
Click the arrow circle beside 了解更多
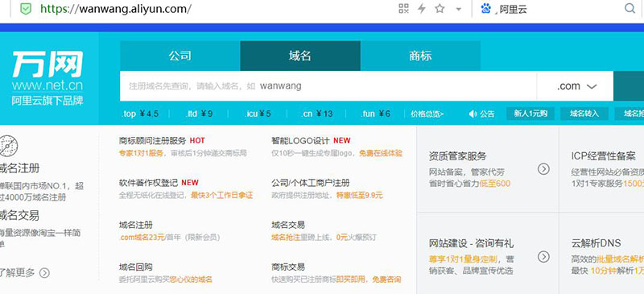coord(44,273)
